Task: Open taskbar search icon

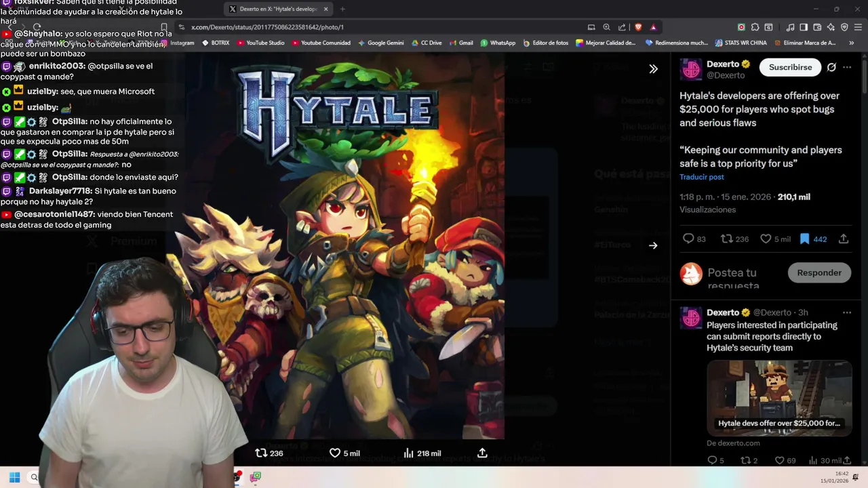Action: tap(34, 477)
